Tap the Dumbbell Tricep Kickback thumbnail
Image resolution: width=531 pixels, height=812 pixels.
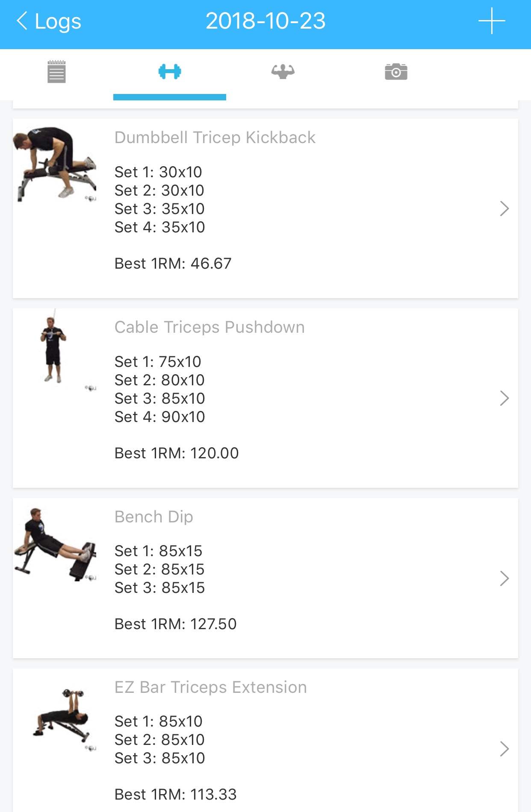55,164
